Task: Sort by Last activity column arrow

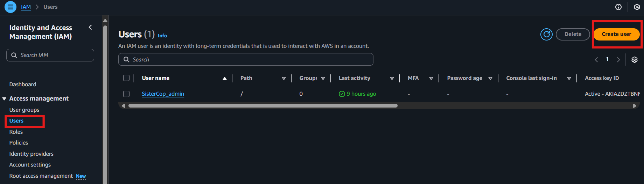Action: click(x=392, y=79)
